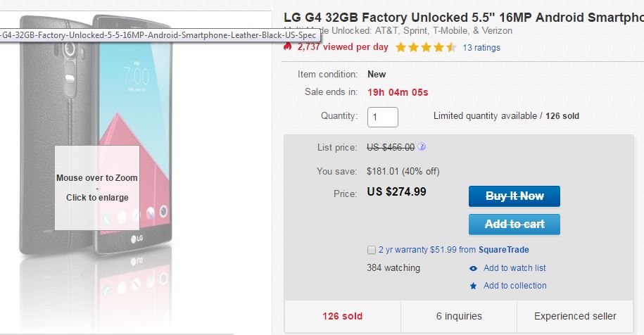This screenshot has width=644, height=335.
Task: Open the SquareTrade warranty link
Action: (503, 250)
